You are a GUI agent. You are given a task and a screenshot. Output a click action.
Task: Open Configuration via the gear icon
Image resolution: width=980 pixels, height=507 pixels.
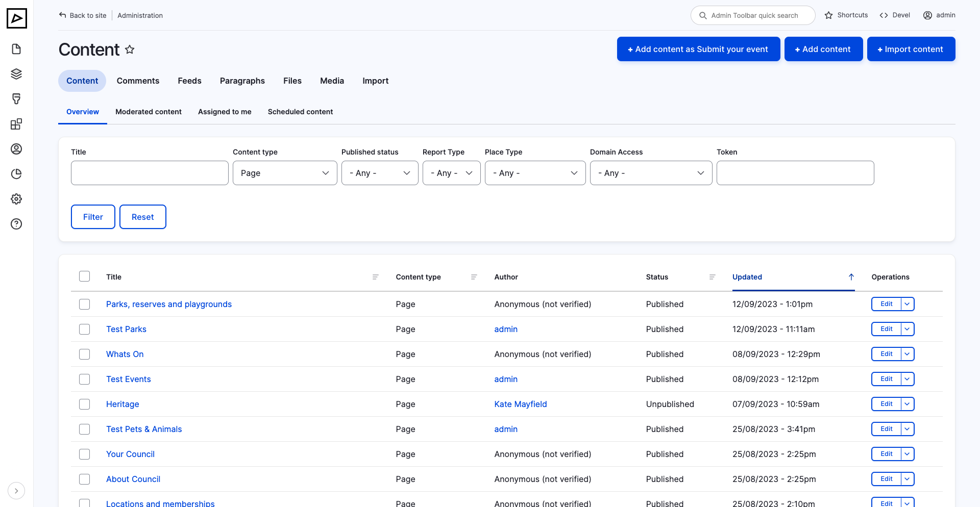coord(16,199)
